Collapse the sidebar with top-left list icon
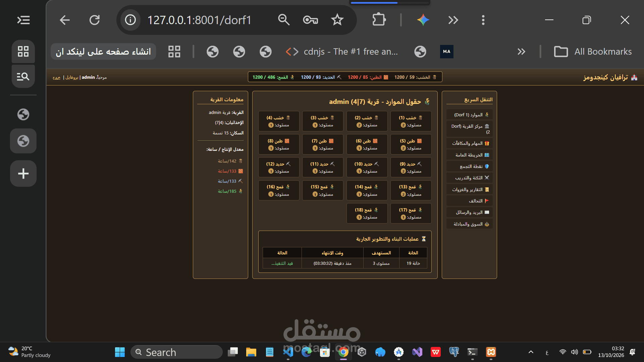The width and height of the screenshot is (644, 362). (x=23, y=20)
